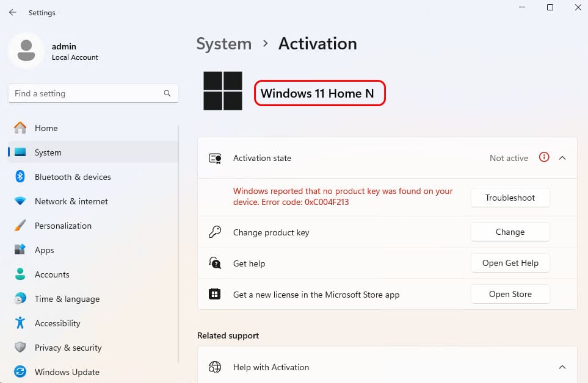The height and width of the screenshot is (383, 588).
Task: Collapse the Help with Activation section
Action: click(562, 367)
